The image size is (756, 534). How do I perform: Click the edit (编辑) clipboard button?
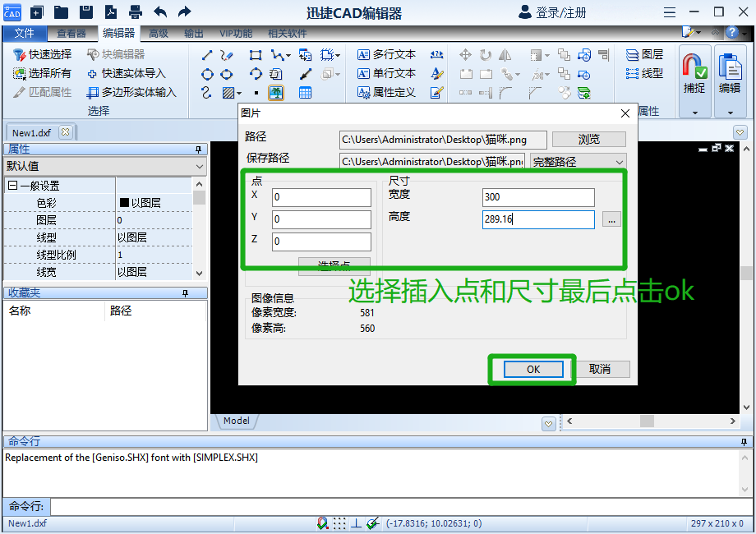point(730,74)
